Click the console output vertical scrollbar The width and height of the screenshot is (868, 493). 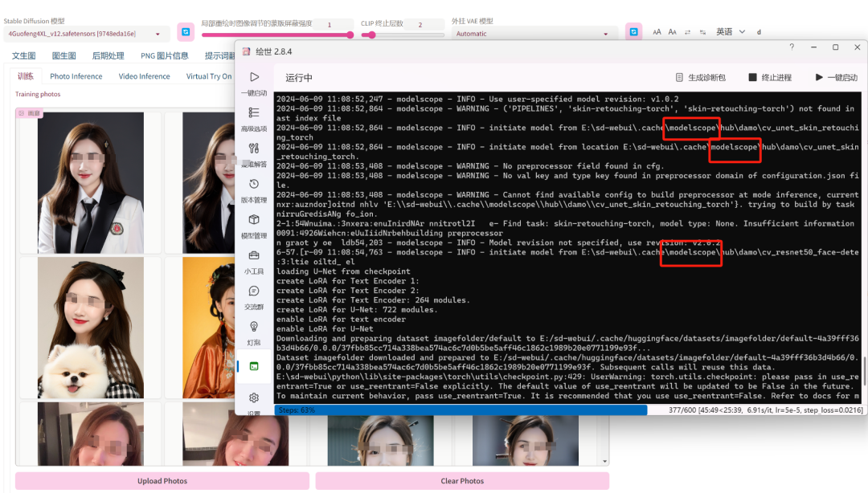(864, 371)
